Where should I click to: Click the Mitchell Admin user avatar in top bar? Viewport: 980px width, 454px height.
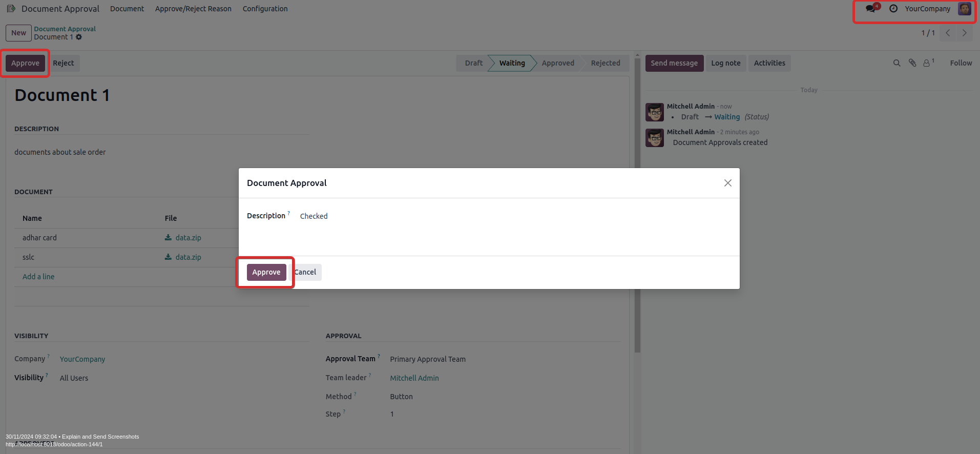(965, 9)
